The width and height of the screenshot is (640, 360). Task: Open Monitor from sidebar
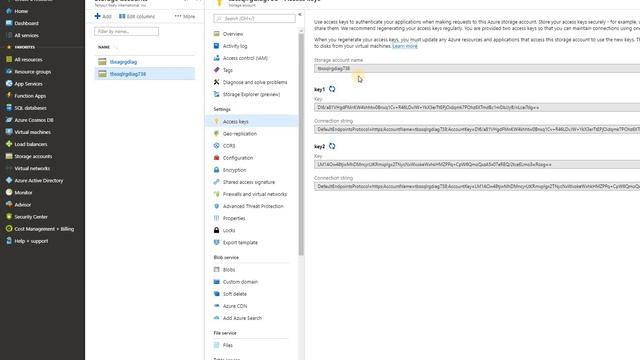(x=23, y=193)
